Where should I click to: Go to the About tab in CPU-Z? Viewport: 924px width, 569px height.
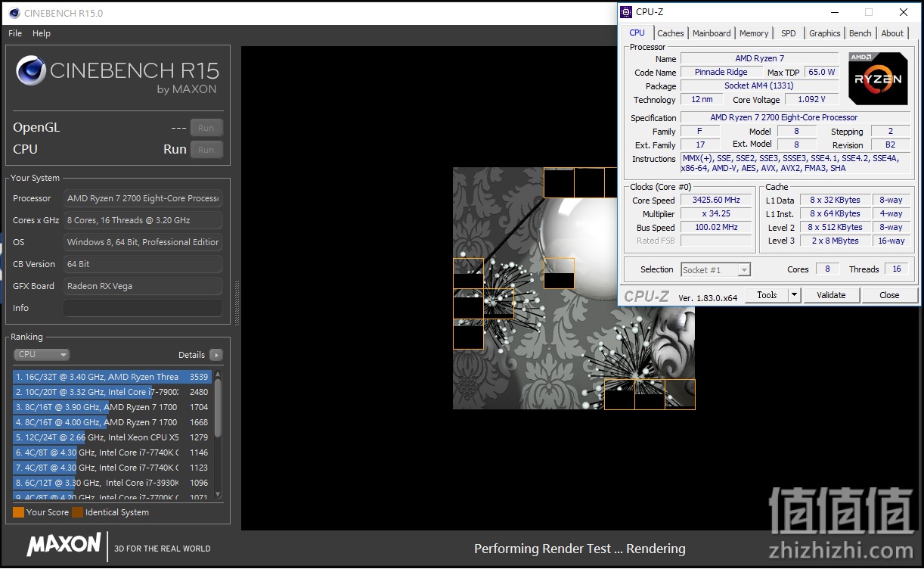click(892, 33)
